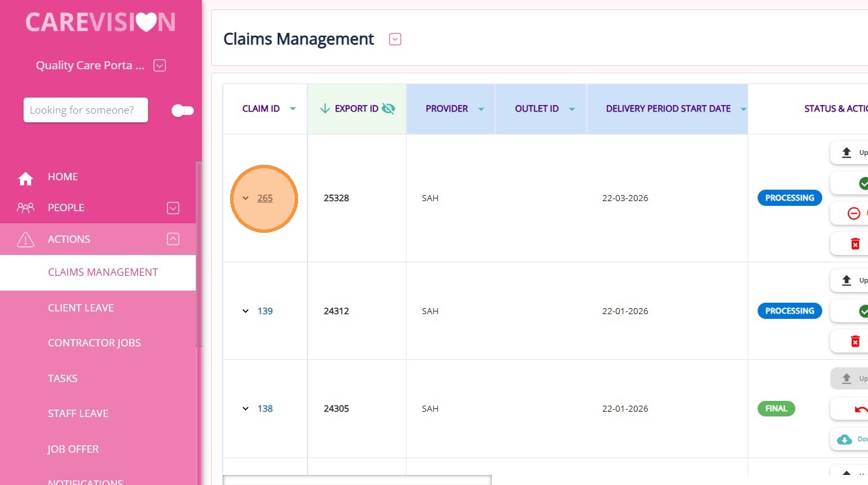
Task: Toggle Export ID column visibility eye icon
Action: (388, 108)
